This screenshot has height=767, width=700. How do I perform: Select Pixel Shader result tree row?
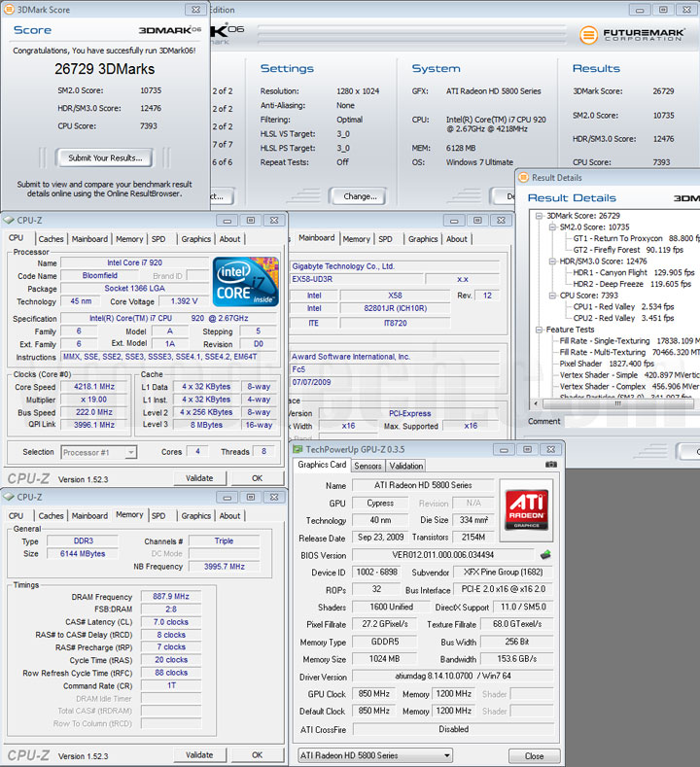[x=607, y=364]
